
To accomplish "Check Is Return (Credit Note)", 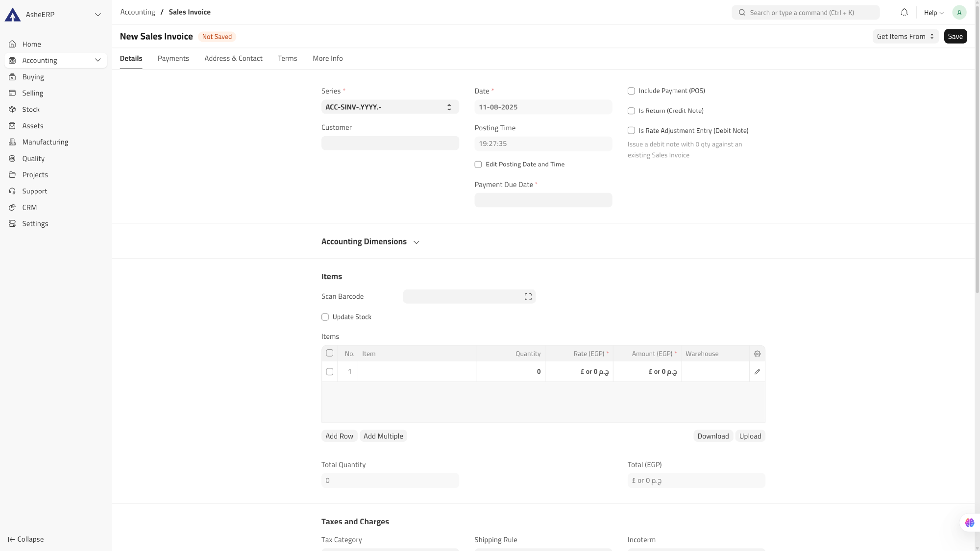I will (631, 111).
